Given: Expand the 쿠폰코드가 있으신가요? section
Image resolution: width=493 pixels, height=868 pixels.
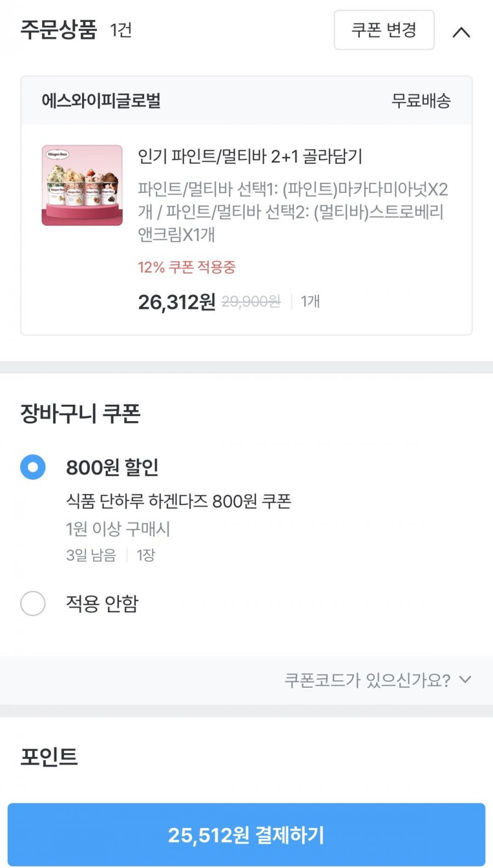Looking at the screenshot, I should (x=367, y=680).
